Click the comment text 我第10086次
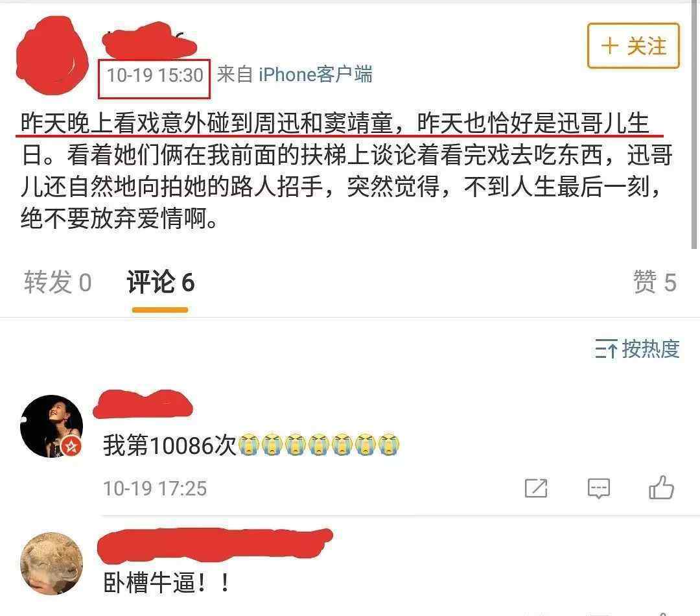The width and height of the screenshot is (700, 616). 169,445
